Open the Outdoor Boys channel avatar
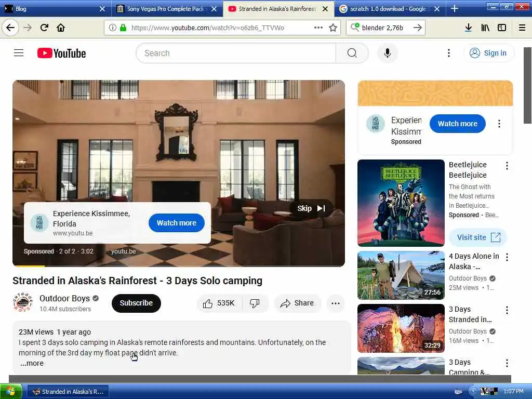Screen dimensions: 532x399 click(23, 302)
